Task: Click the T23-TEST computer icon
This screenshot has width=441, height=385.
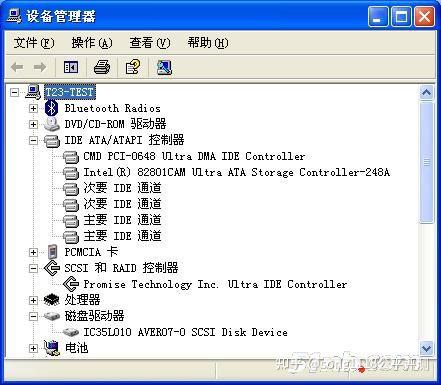Action: pos(33,92)
